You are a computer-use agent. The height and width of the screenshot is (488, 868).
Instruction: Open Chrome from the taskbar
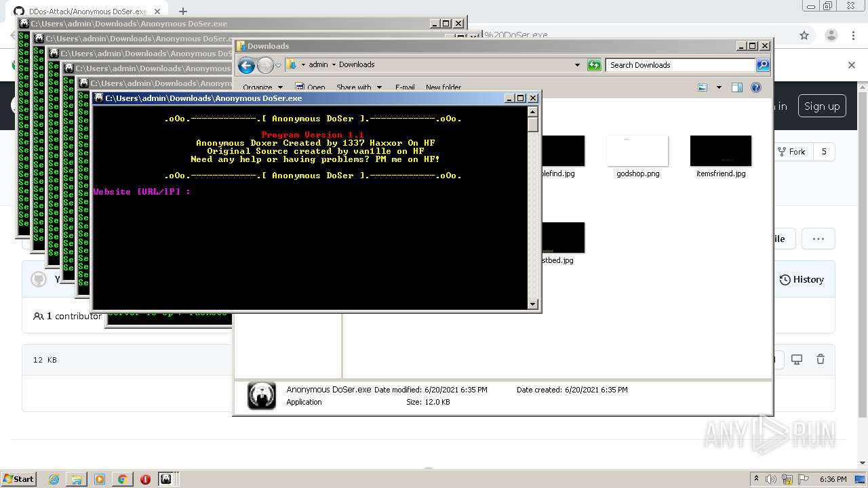122,479
